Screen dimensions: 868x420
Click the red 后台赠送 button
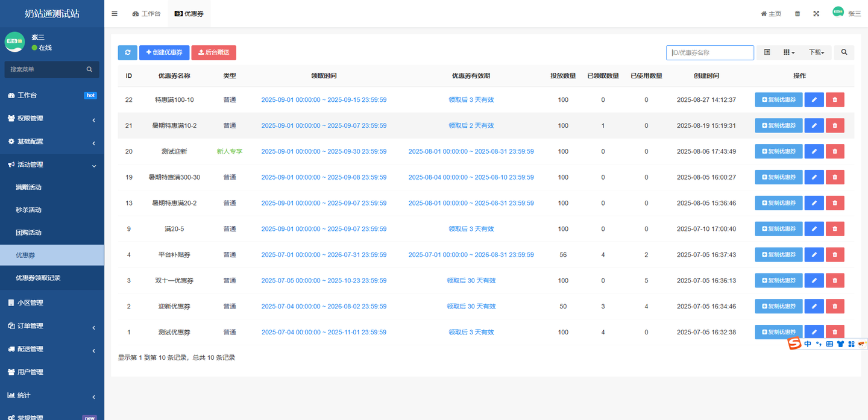213,52
